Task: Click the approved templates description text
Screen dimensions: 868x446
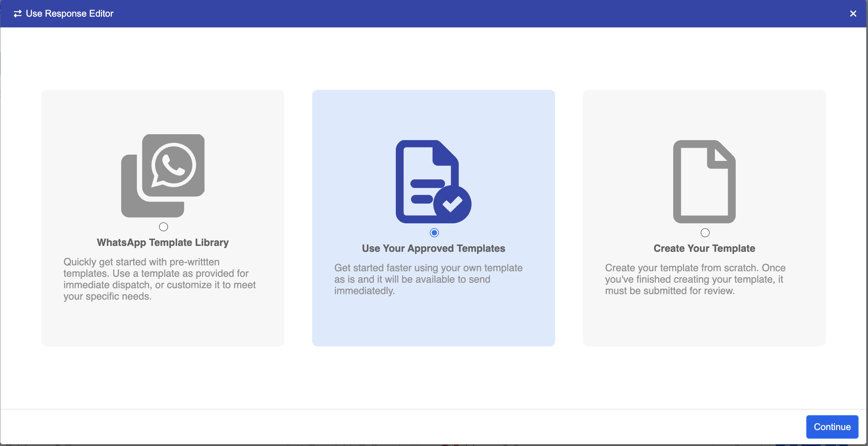Action: (x=428, y=279)
